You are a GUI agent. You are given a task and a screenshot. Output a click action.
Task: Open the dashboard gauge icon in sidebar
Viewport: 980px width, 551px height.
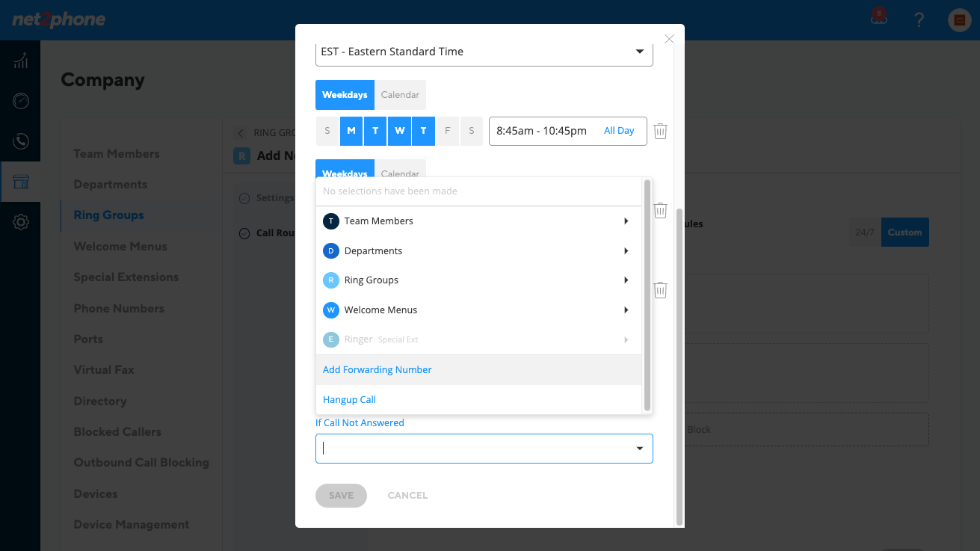[20, 101]
